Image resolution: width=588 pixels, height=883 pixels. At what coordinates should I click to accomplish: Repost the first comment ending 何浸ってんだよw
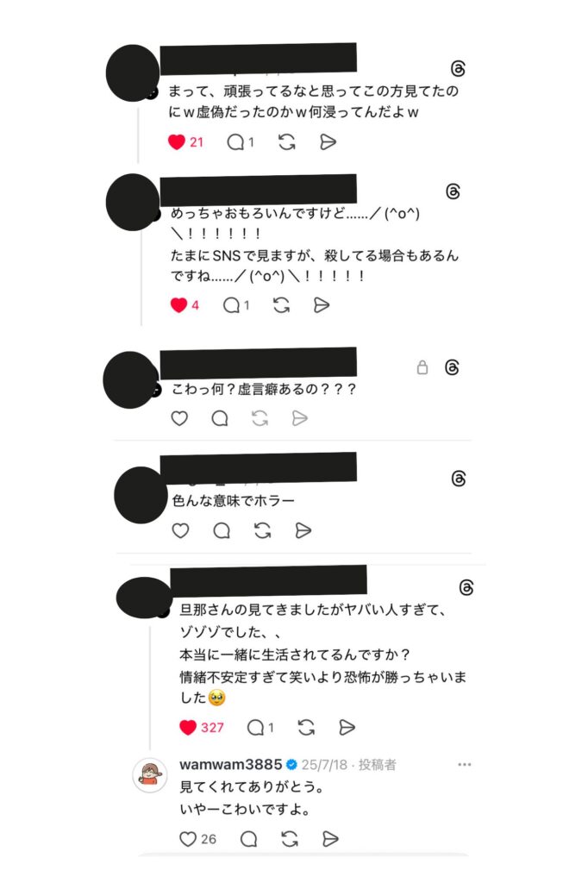287,142
